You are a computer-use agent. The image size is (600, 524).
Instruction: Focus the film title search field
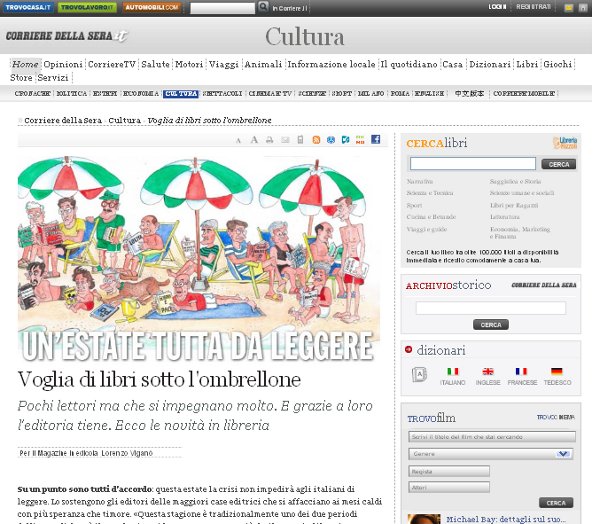(x=491, y=436)
